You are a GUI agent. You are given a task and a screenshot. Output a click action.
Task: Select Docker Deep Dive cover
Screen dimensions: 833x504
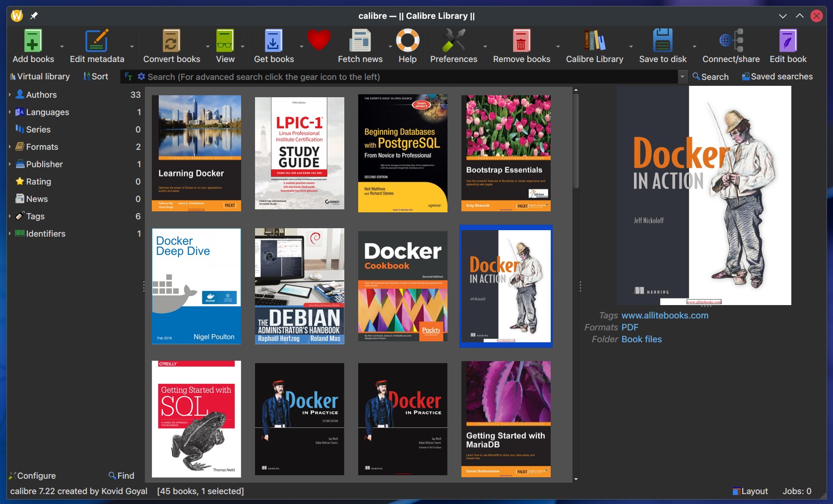[x=196, y=286]
